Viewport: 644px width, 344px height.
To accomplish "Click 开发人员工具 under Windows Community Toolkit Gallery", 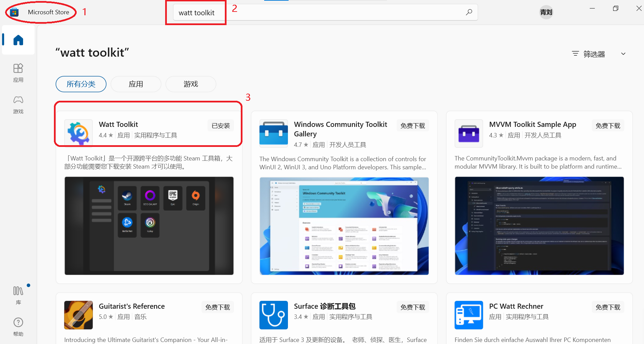I will pos(348,145).
